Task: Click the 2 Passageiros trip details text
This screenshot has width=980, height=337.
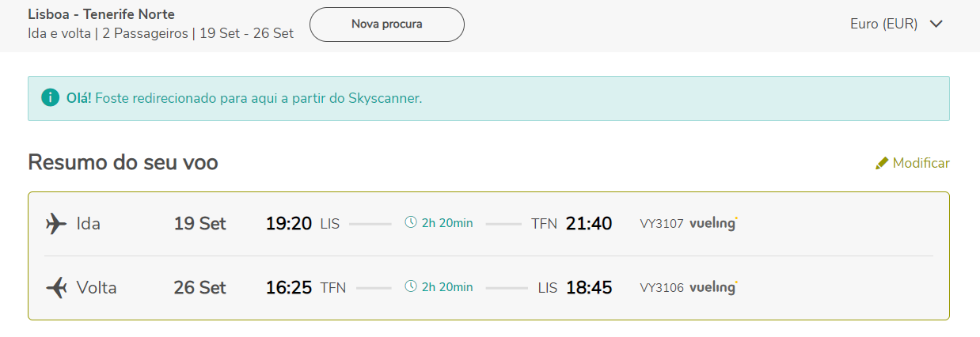Action: 145,34
